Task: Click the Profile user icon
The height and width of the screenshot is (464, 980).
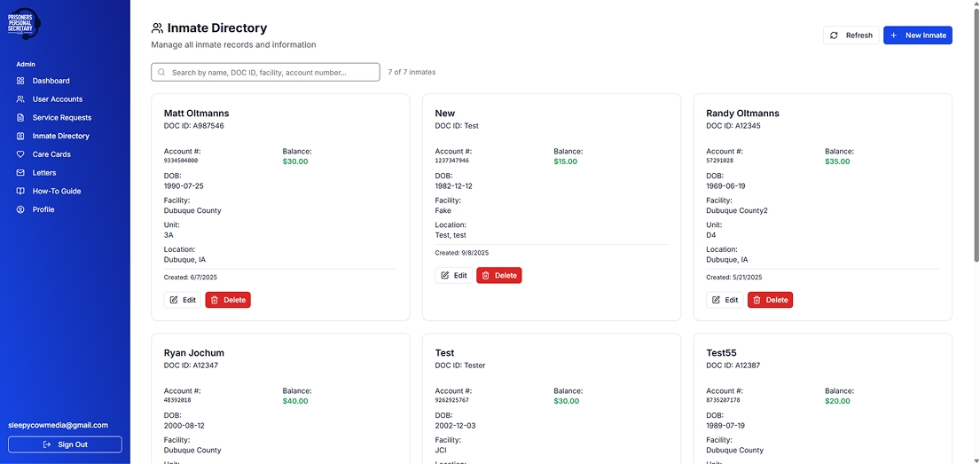Action: 21,209
